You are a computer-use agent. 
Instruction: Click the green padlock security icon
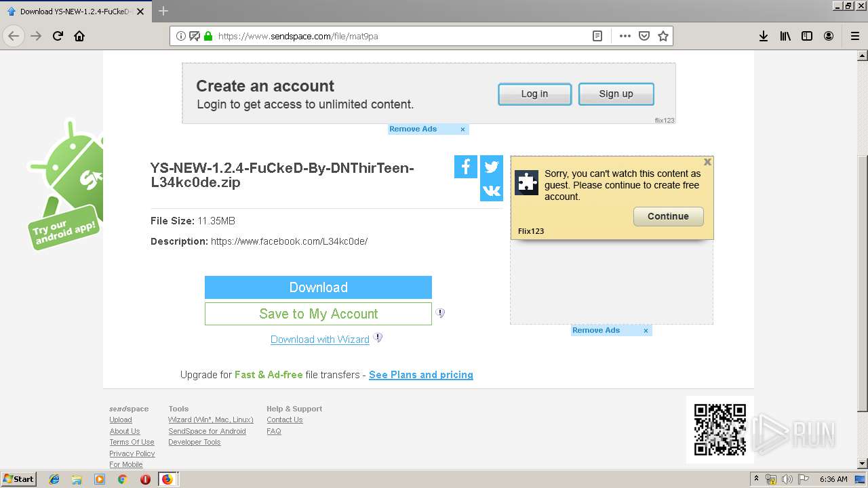208,36
